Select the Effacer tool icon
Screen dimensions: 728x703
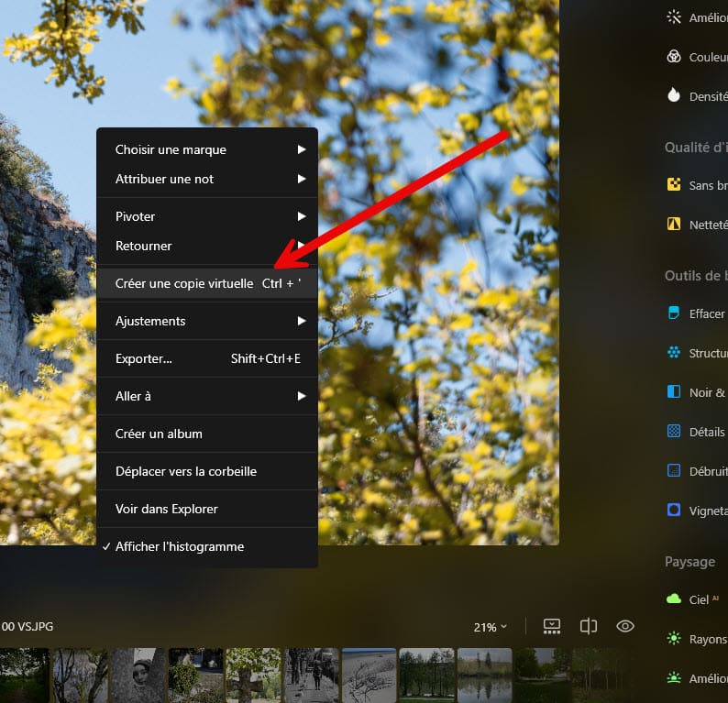point(674,313)
